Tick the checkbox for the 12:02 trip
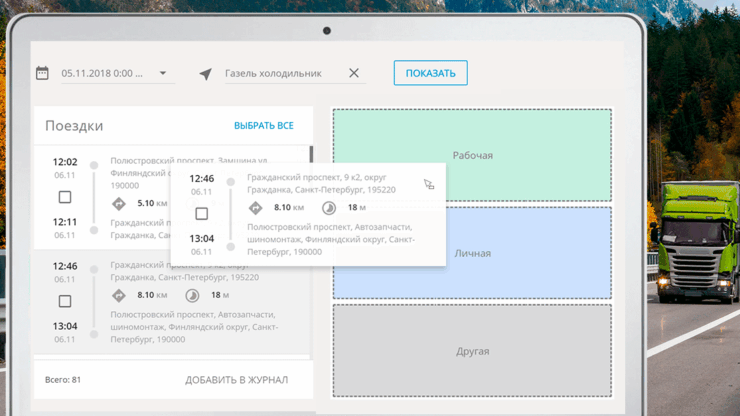740x416 pixels. click(x=65, y=197)
